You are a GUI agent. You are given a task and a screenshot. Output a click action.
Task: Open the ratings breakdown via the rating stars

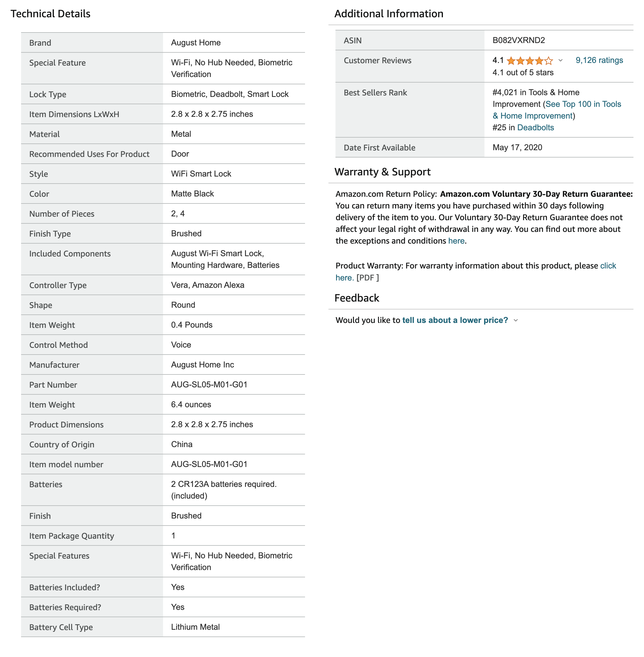click(x=530, y=61)
